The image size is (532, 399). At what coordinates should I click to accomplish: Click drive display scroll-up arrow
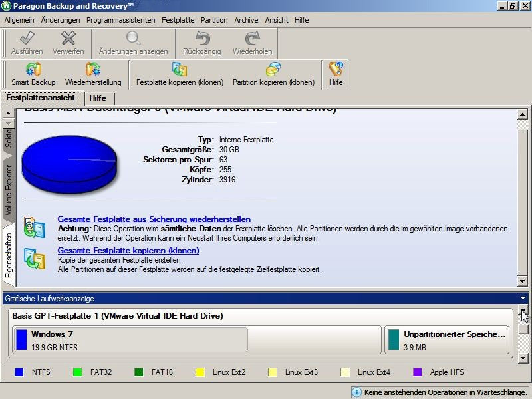523,310
